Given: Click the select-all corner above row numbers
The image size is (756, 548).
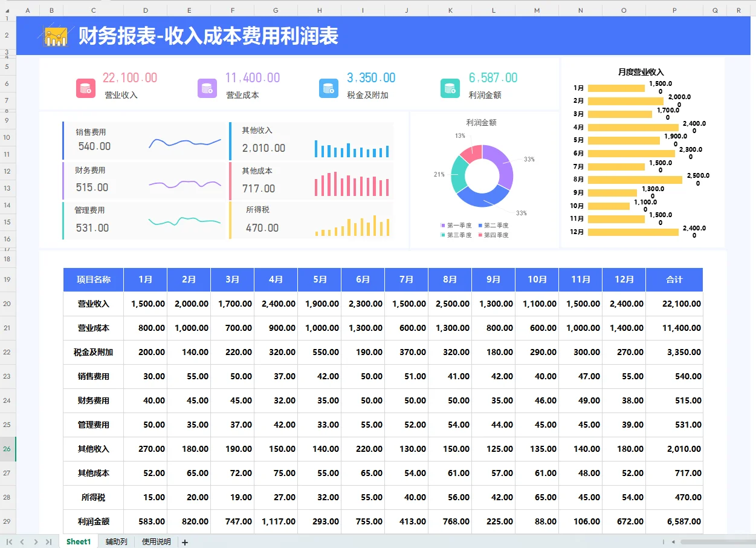Looking at the screenshot, I should click(x=7, y=10).
